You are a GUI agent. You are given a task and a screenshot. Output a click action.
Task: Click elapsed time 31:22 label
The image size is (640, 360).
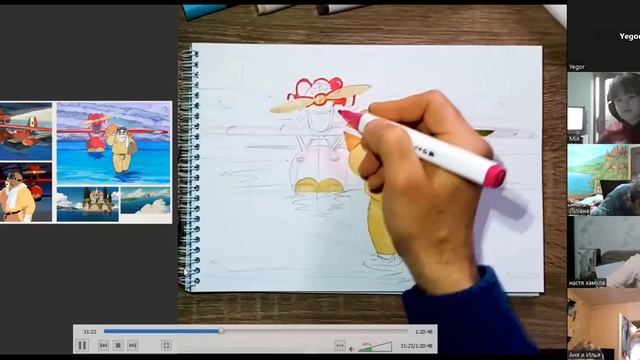pyautogui.click(x=89, y=332)
